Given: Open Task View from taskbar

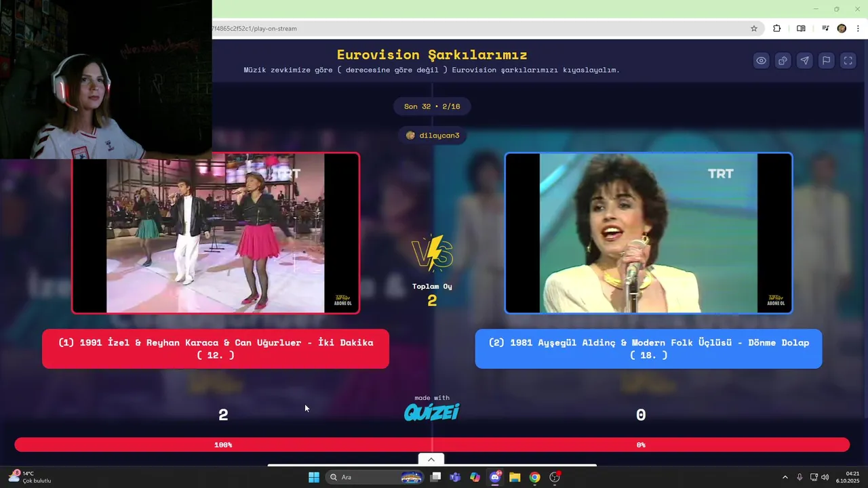Looking at the screenshot, I should pos(436,477).
